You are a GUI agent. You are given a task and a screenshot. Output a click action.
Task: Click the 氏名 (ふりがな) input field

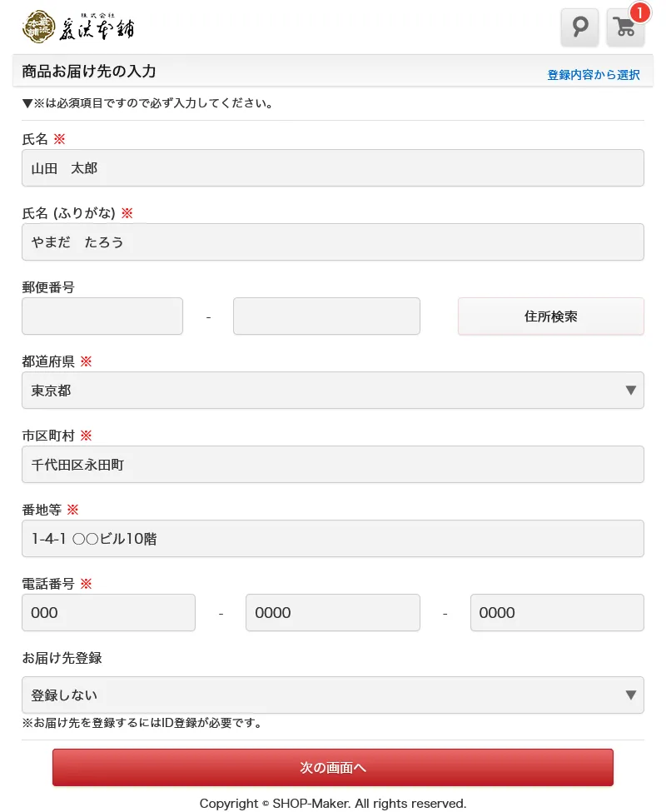click(333, 242)
